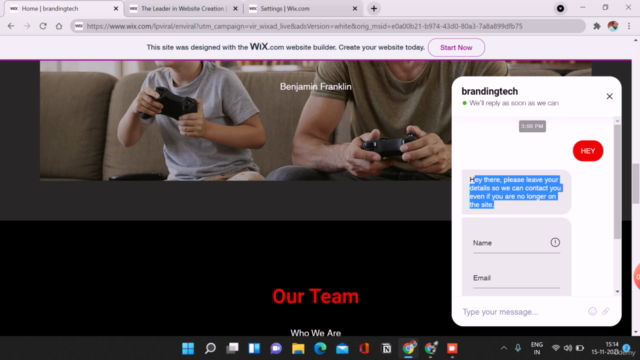Screen dimensions: 640x360
Task: Open Windows taskbar search
Action: click(210, 348)
